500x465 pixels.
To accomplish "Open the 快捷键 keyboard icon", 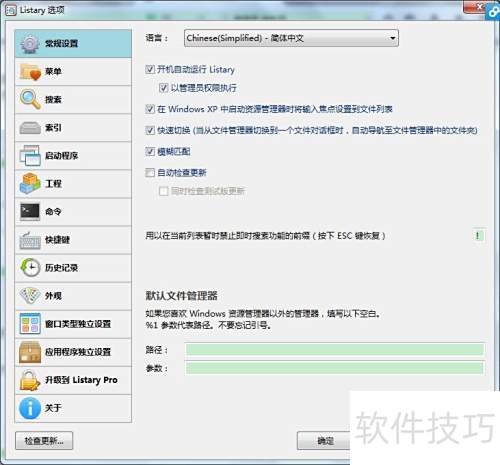I will pos(30,240).
